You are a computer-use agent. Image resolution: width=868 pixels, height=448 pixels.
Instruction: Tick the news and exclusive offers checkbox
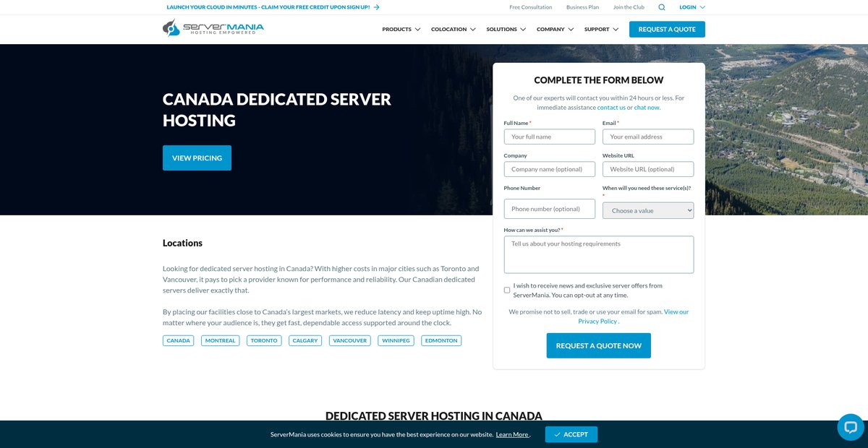tap(507, 290)
